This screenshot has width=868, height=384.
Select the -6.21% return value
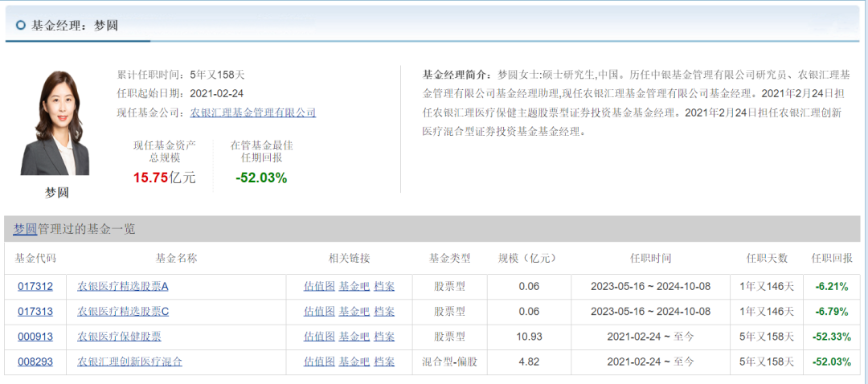[x=832, y=287]
